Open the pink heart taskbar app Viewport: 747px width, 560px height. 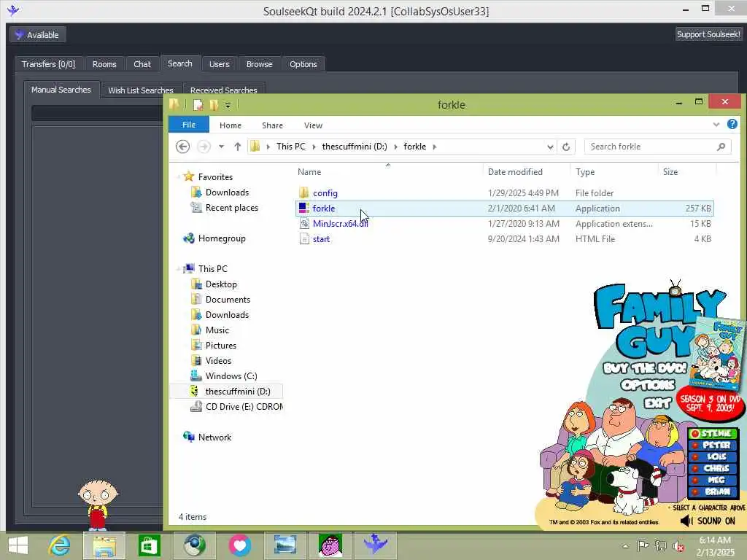coord(239,545)
